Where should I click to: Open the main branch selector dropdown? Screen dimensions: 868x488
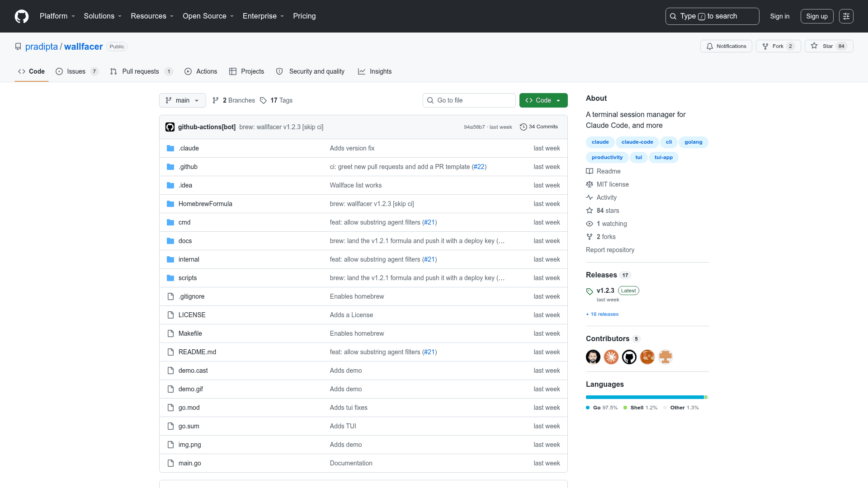tap(183, 100)
